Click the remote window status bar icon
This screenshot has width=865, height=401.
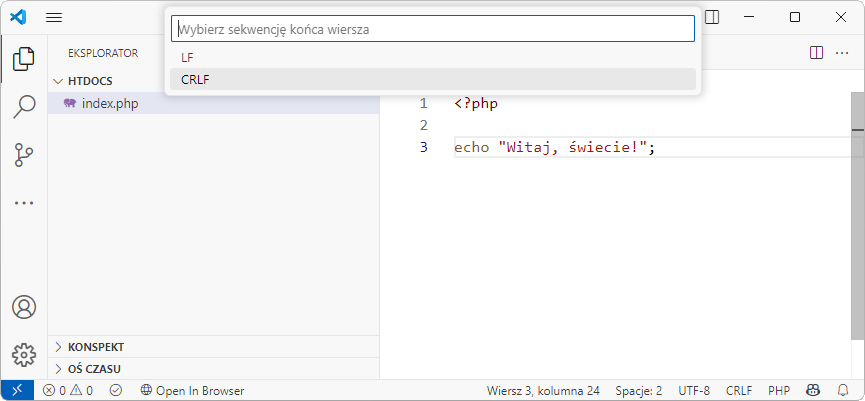(x=17, y=390)
